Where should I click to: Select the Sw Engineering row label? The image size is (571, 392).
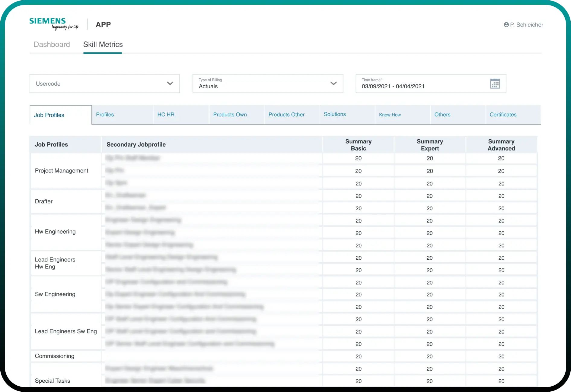[55, 294]
